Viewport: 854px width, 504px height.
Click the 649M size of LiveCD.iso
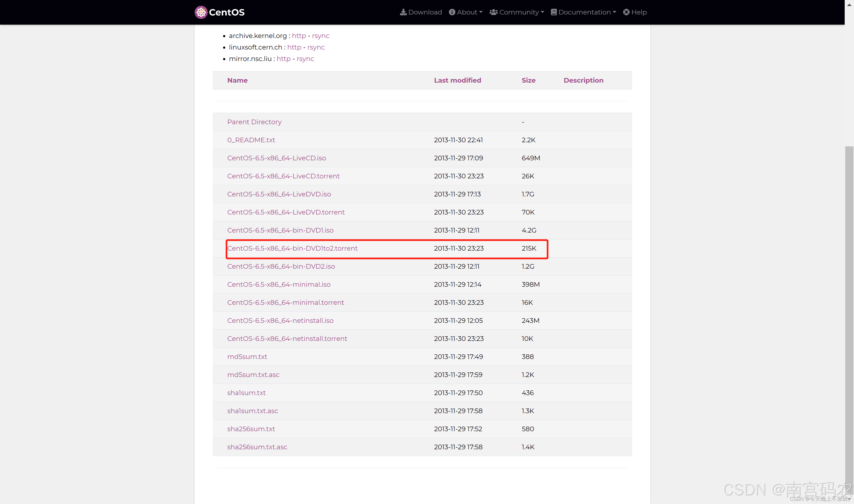[x=531, y=158]
